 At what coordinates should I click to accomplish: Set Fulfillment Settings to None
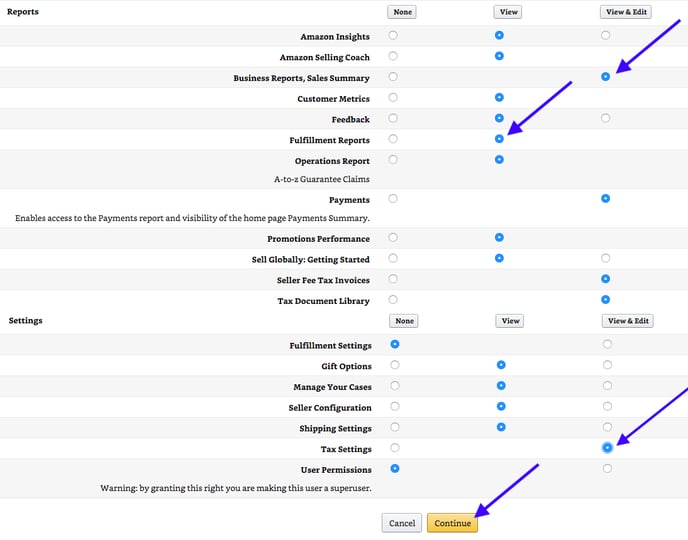pos(395,344)
